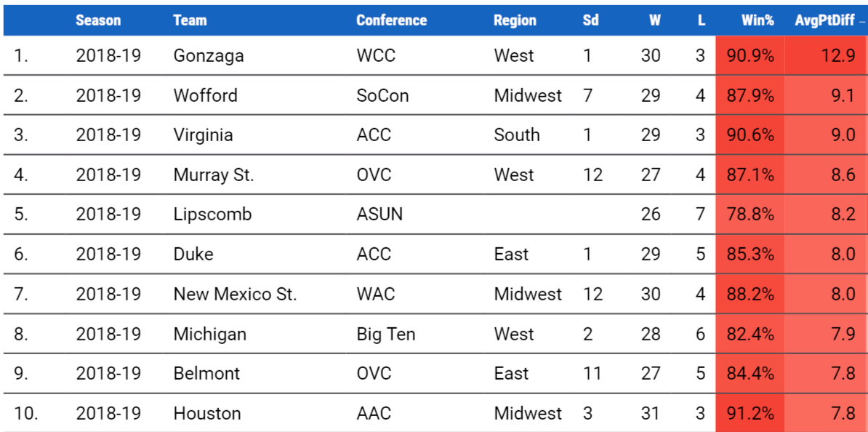868x432 pixels.
Task: Select the SoCon conference cell
Action: [x=382, y=96]
